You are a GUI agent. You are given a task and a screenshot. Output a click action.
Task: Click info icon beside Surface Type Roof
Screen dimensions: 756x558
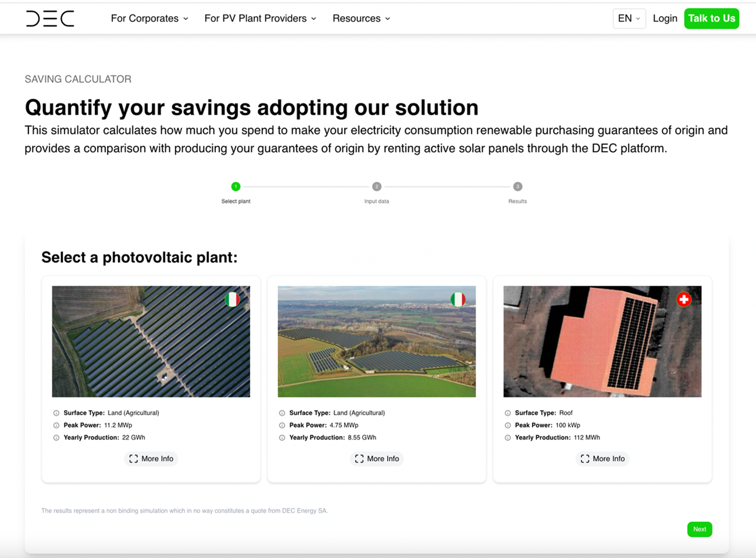point(508,413)
